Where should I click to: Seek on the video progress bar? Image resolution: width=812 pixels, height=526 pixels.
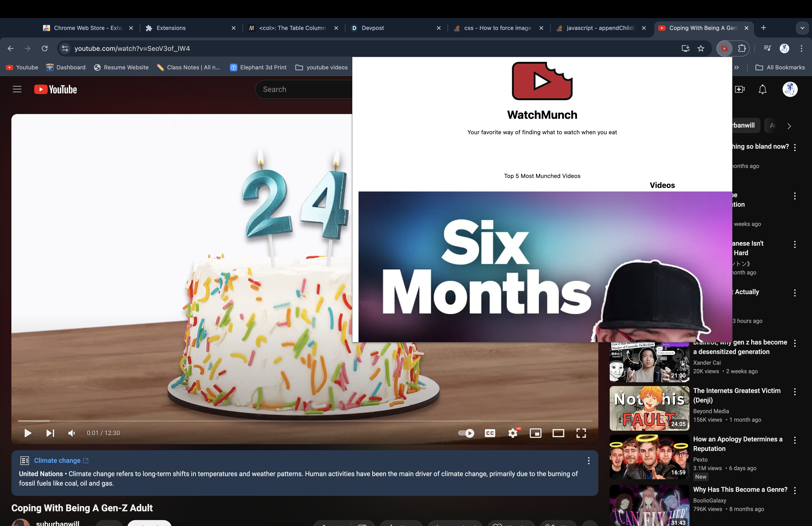(305, 421)
